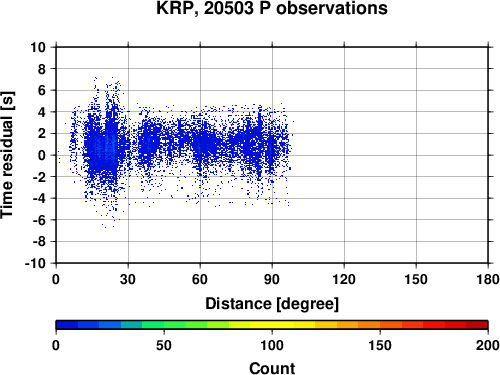The width and height of the screenshot is (500, 375).
Task: Click the x-axis tick label 30
Action: click(x=128, y=279)
